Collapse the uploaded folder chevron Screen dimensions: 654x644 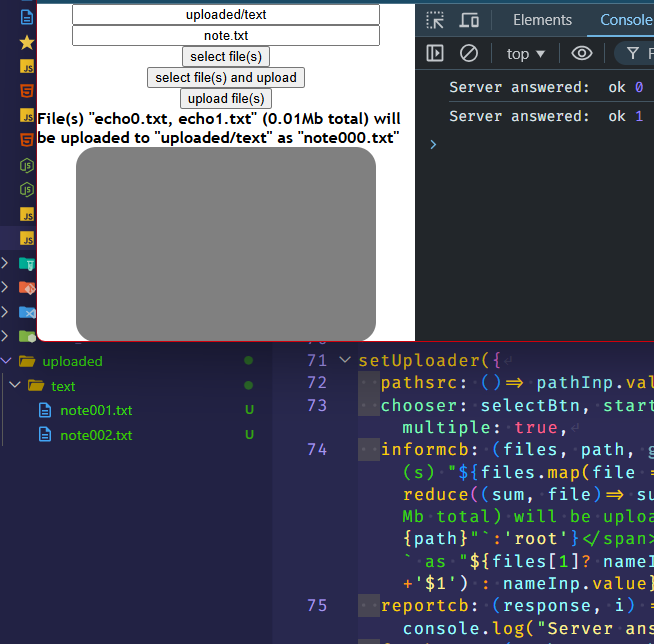click(6, 361)
